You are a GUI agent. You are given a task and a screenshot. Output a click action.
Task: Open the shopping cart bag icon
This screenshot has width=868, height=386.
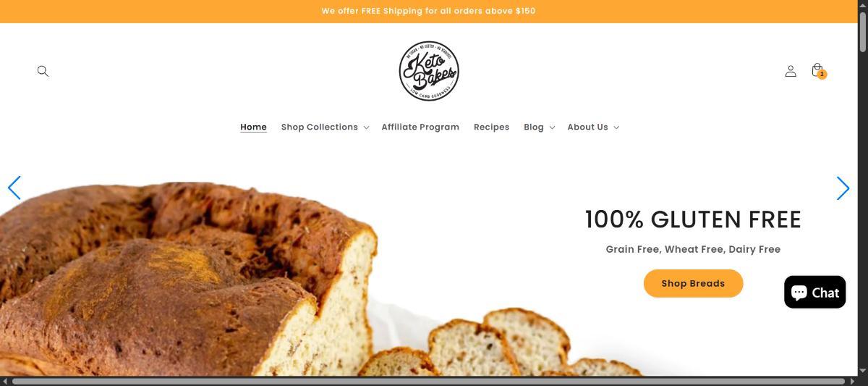tap(817, 70)
